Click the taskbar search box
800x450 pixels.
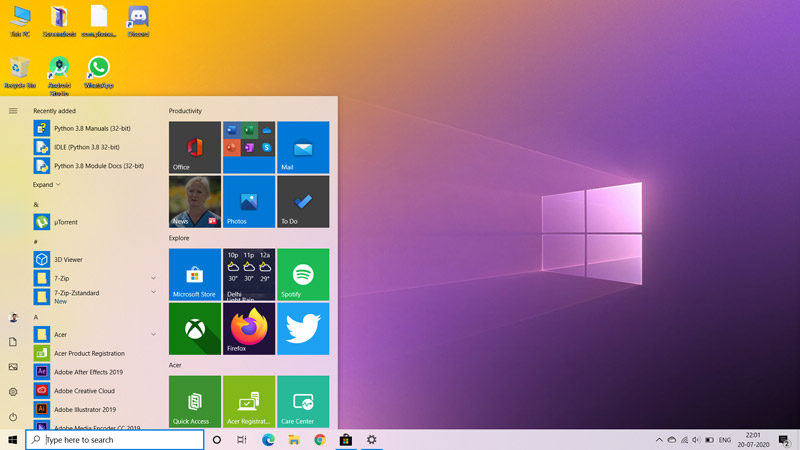coord(115,440)
